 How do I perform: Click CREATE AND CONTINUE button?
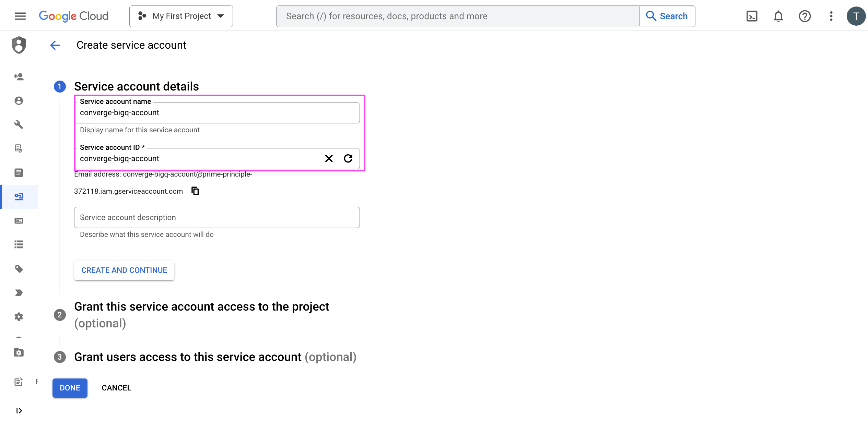(124, 270)
